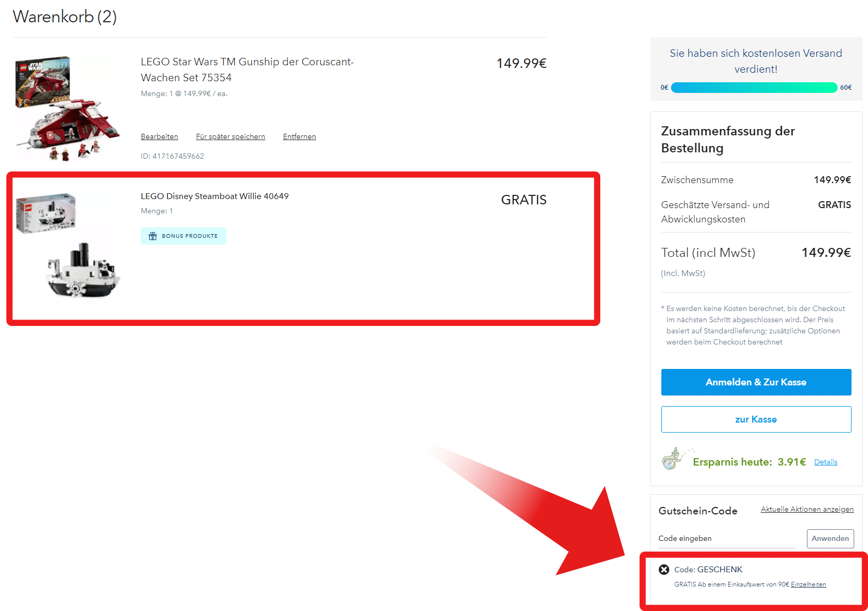Viewport: 868px width, 611px height.
Task: Apply coupon with Anwenden button
Action: pyautogui.click(x=830, y=538)
